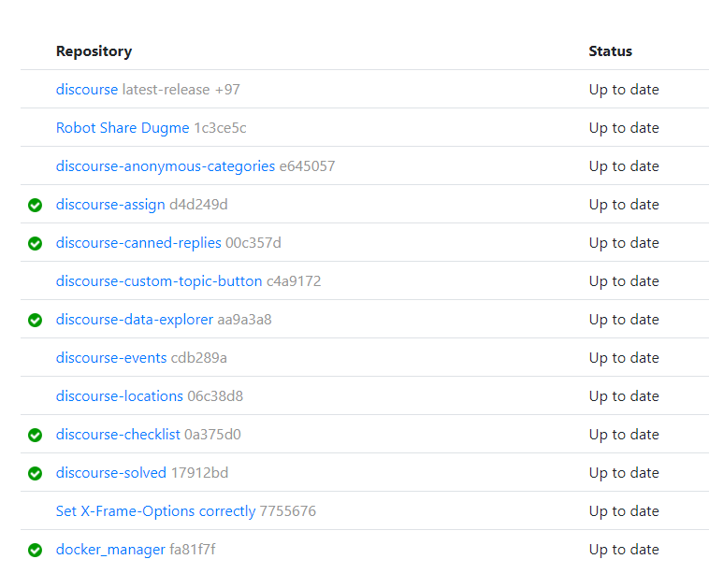Open the discourse-checklist repository link
709x588 pixels.
[118, 435]
